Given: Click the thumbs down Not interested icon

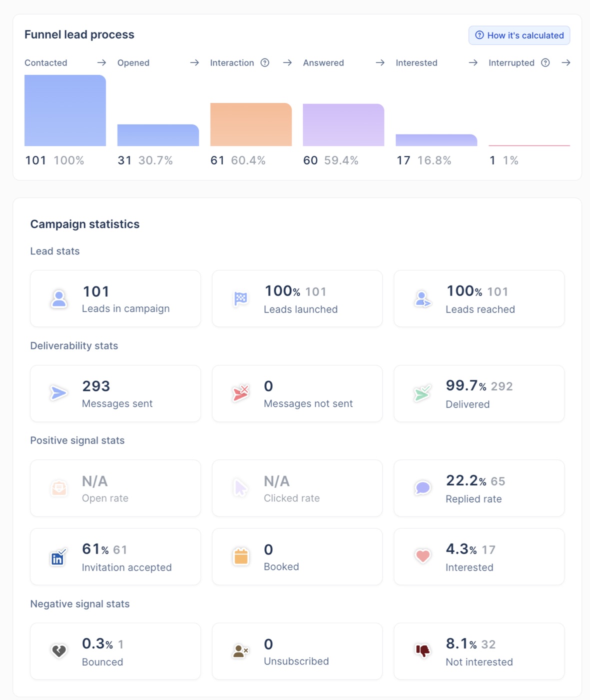Looking at the screenshot, I should (x=423, y=650).
